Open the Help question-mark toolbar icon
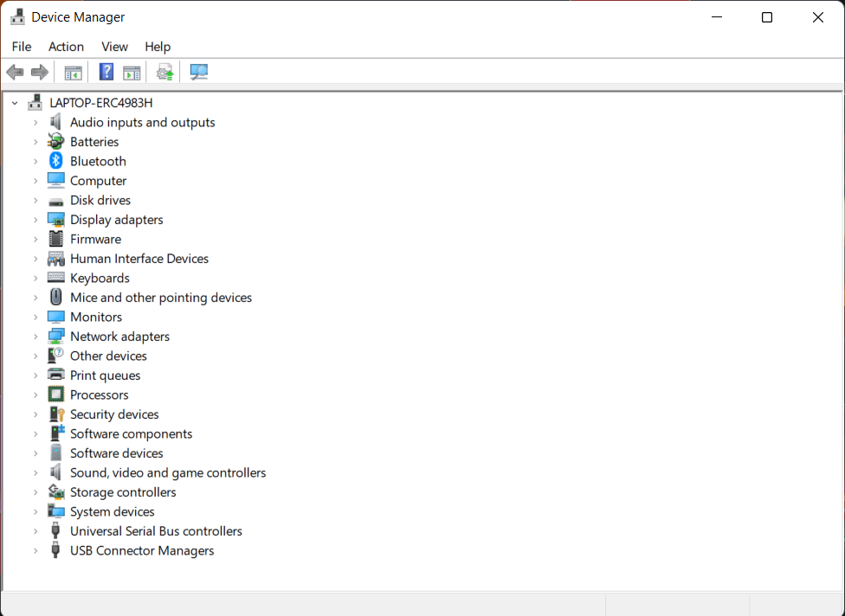 106,72
